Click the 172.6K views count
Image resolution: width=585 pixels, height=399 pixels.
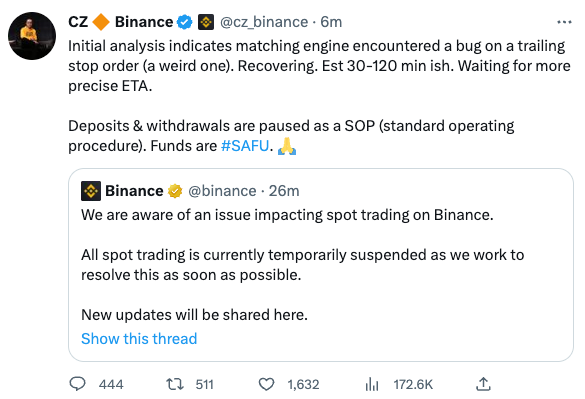[413, 384]
